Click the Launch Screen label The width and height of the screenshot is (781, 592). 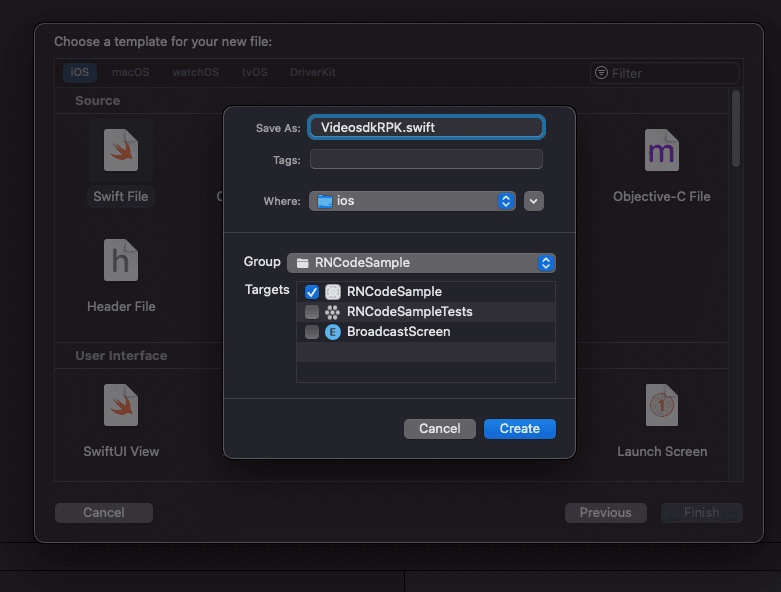pyautogui.click(x=662, y=451)
